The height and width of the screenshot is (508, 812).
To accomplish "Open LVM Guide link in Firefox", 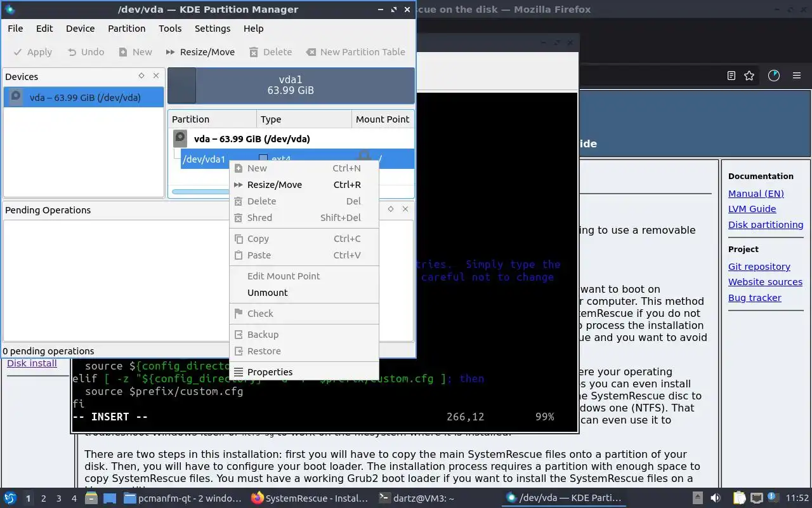I will coord(752,209).
